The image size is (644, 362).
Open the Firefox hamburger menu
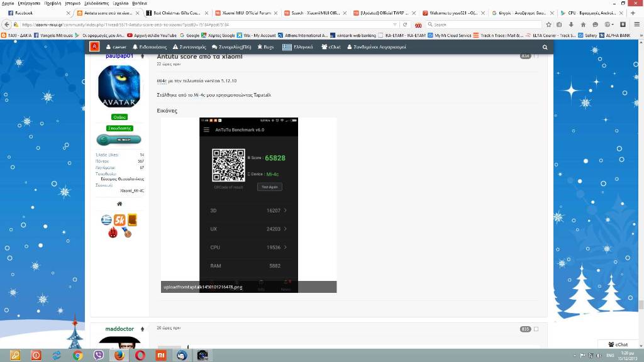[636, 25]
